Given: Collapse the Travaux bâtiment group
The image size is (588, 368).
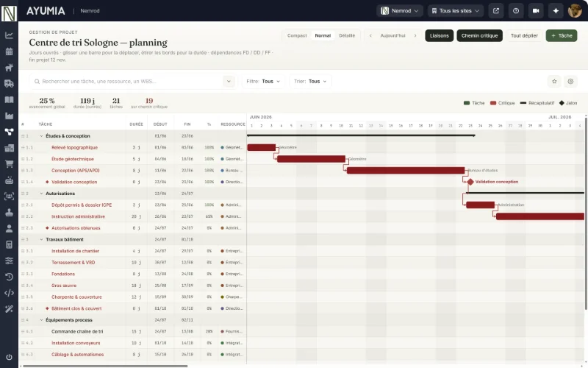Looking at the screenshot, I should pos(42,240).
